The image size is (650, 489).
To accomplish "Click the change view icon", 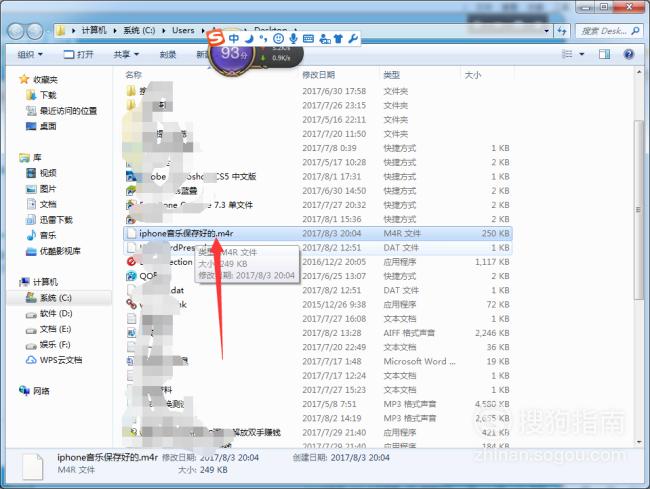I will [567, 54].
